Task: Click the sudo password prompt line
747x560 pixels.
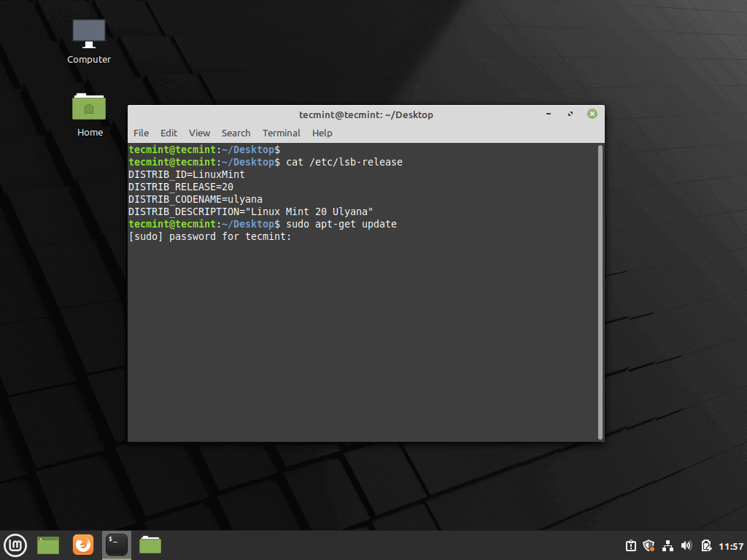Action: point(209,236)
